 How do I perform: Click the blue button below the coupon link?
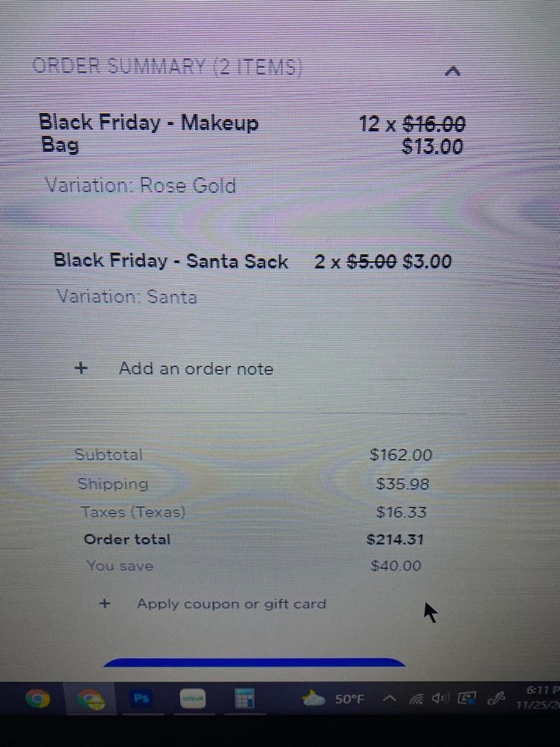[x=254, y=663]
